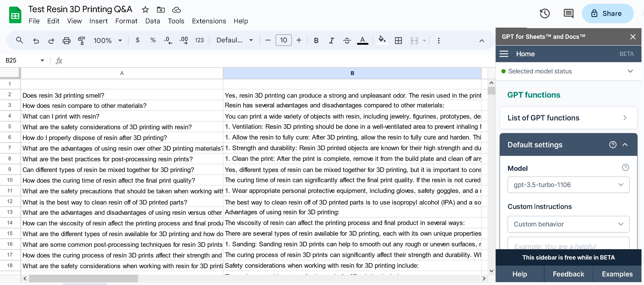The height and width of the screenshot is (285, 644).
Task: Undo the last action
Action: 36,40
